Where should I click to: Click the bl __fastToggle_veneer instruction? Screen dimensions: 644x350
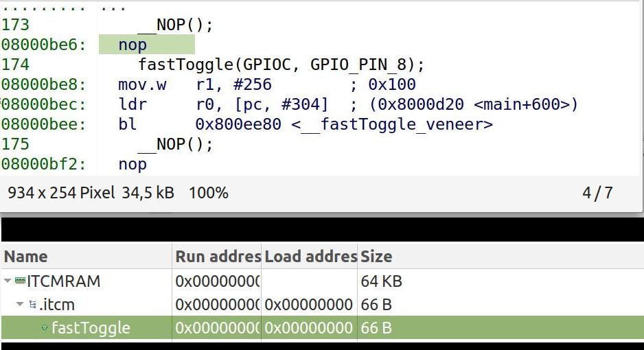pyautogui.click(x=305, y=124)
